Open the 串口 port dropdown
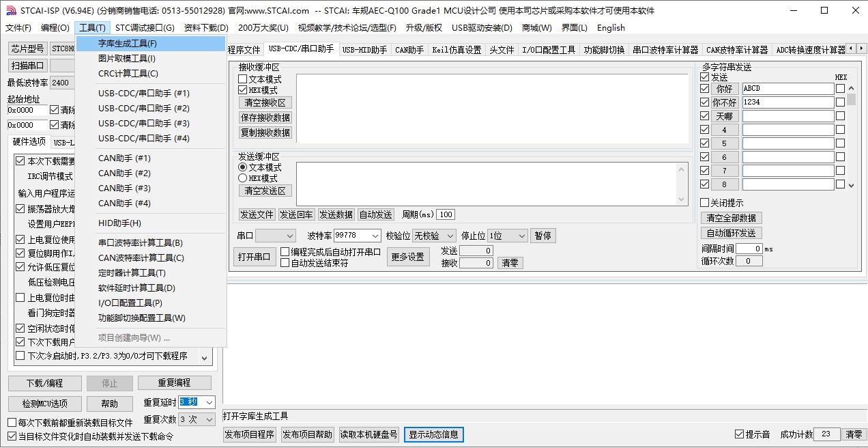Viewport: 868px width, 448px height. point(276,236)
